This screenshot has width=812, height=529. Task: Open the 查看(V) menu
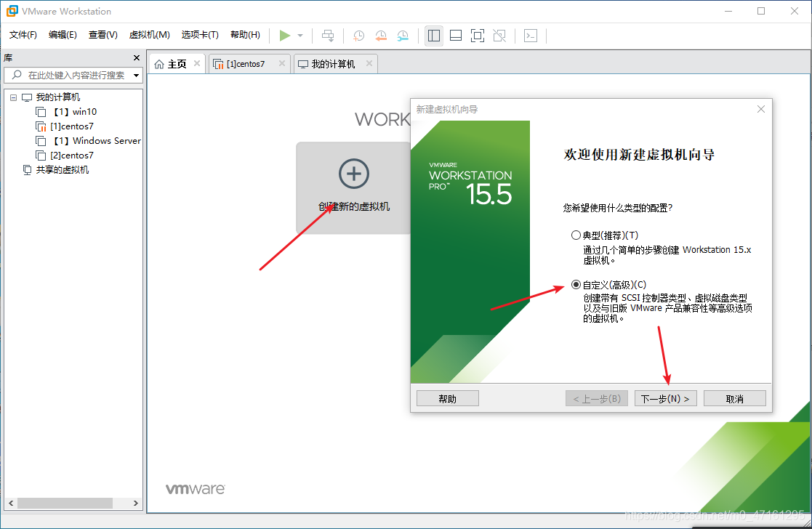click(103, 35)
